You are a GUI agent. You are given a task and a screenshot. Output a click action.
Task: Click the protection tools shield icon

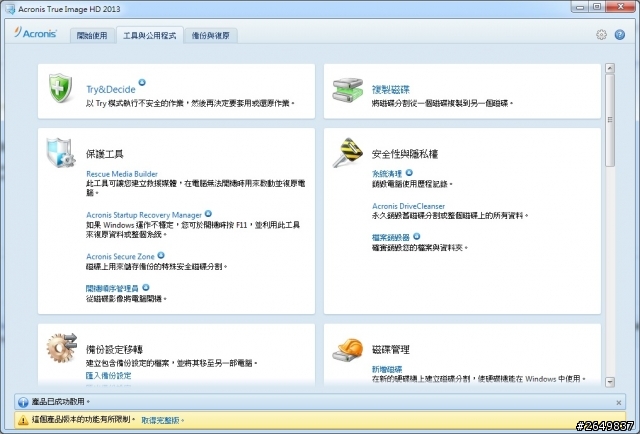coord(60,153)
